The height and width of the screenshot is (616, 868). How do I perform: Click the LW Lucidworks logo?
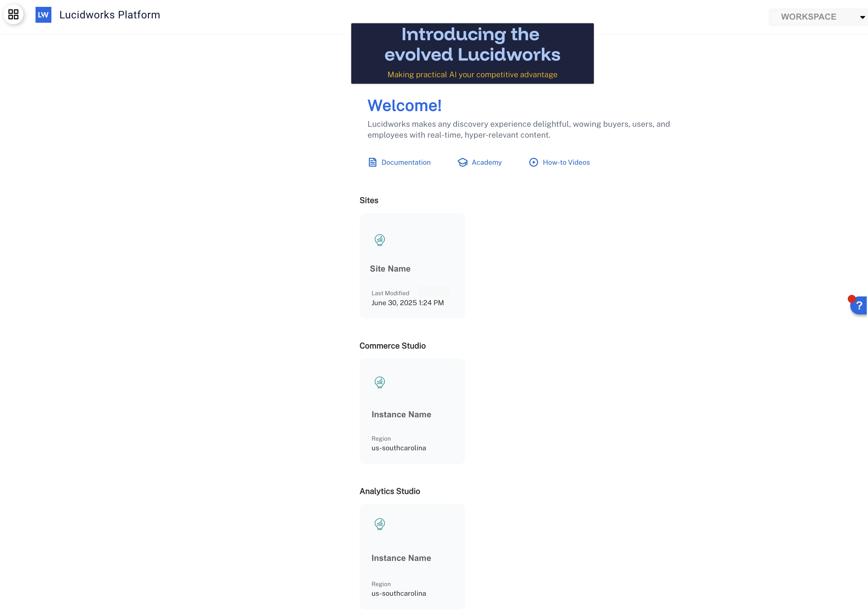pyautogui.click(x=43, y=15)
